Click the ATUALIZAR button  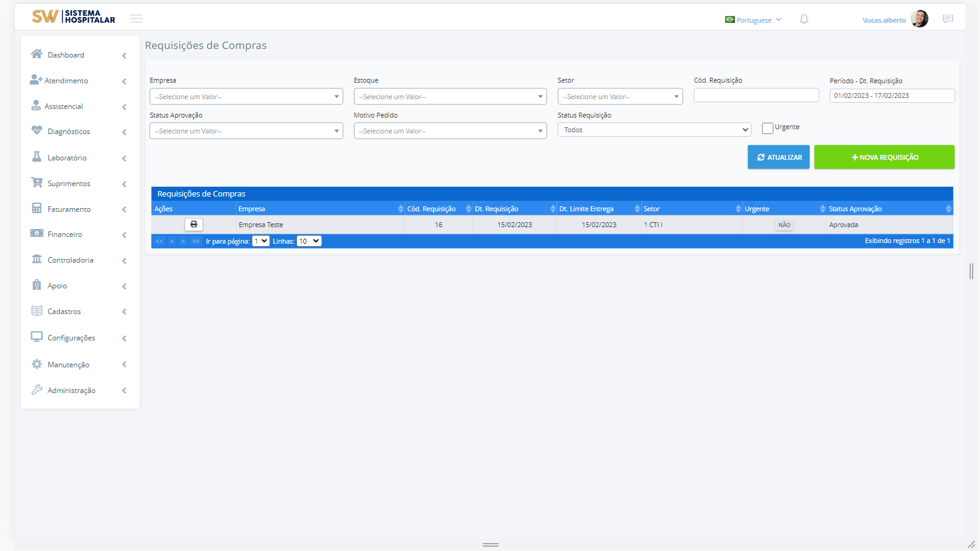(778, 157)
